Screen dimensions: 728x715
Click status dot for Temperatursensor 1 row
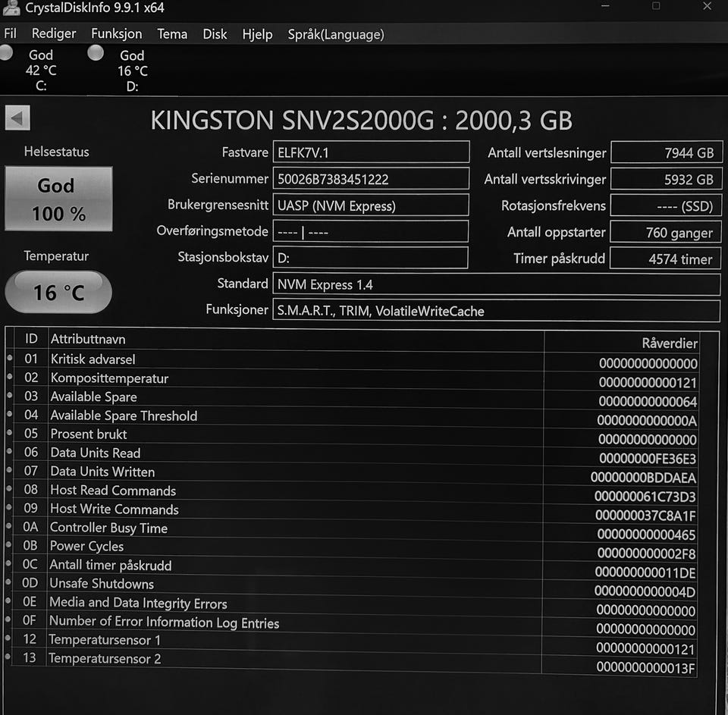[8, 638]
